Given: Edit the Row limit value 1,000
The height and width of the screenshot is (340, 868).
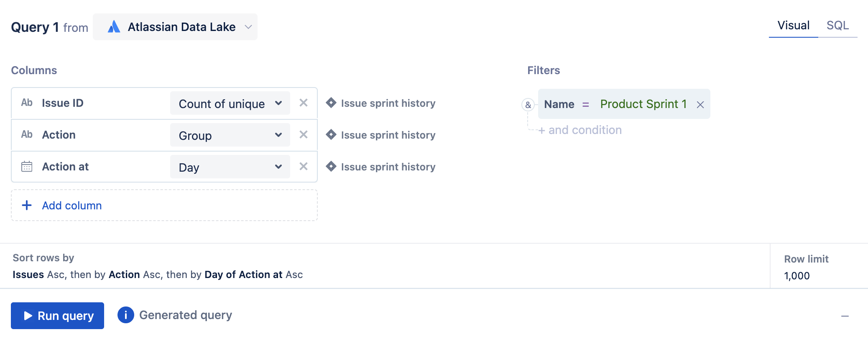Looking at the screenshot, I should (797, 276).
